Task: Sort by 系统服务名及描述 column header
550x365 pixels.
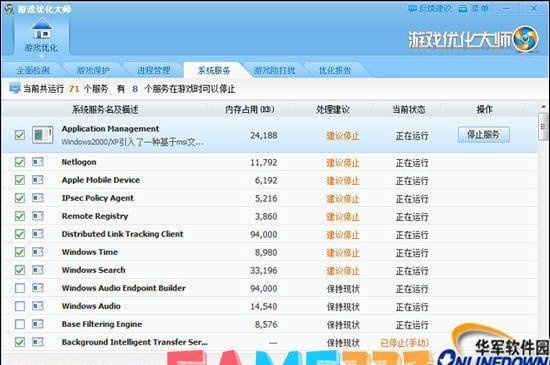Action: point(105,109)
